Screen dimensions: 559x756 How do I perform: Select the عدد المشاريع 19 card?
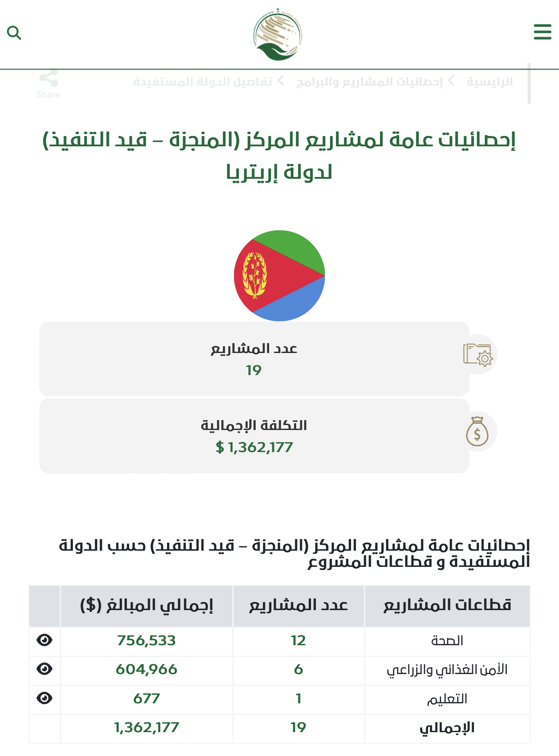pyautogui.click(x=254, y=359)
